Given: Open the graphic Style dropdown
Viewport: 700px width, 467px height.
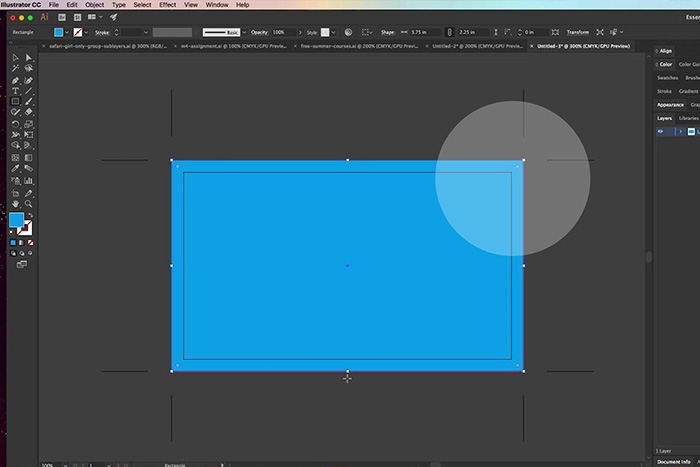Looking at the screenshot, I should (333, 32).
